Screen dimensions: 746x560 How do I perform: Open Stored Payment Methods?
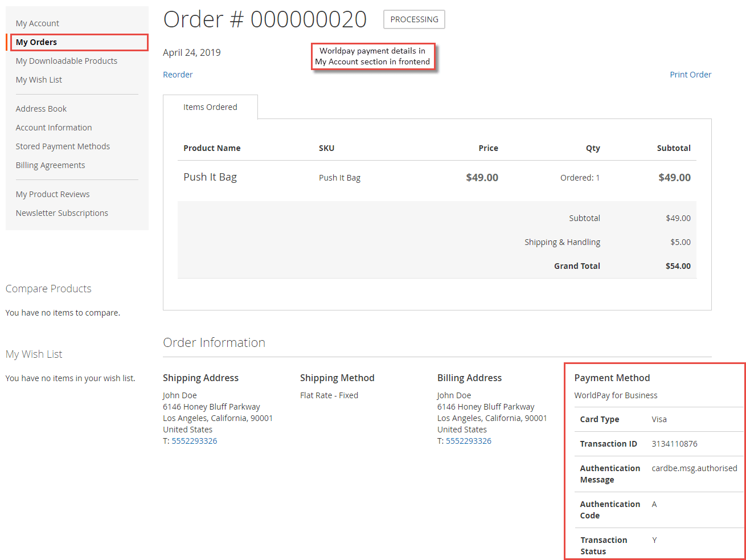63,146
